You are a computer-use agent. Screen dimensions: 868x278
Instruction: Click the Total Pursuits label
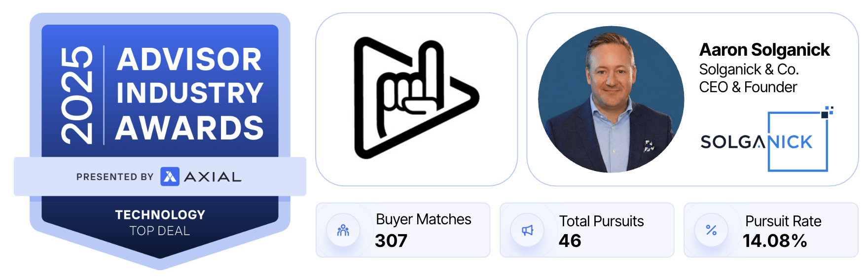601,221
